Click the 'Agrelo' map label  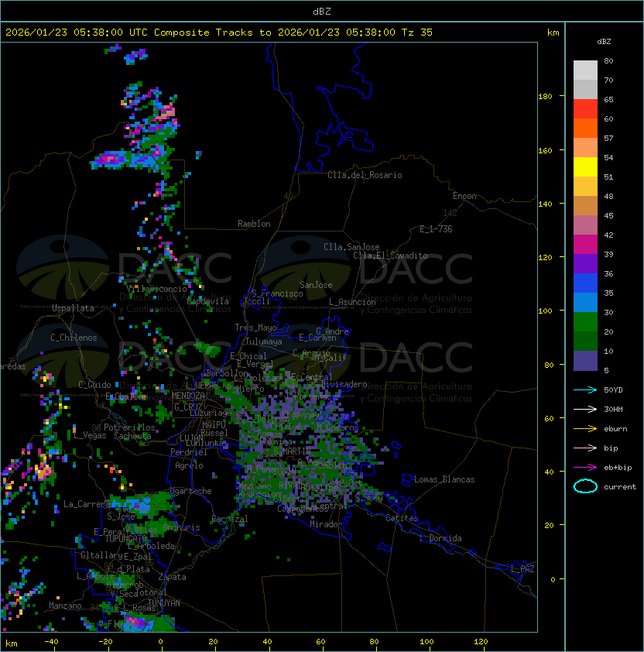[x=189, y=465]
